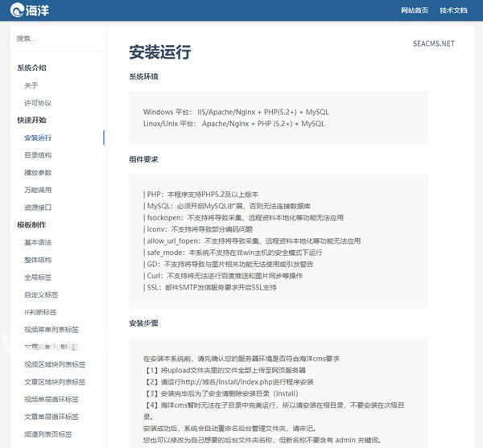Click step【4】about root directory install
This screenshot has width=483, height=448.
tap(274, 411)
